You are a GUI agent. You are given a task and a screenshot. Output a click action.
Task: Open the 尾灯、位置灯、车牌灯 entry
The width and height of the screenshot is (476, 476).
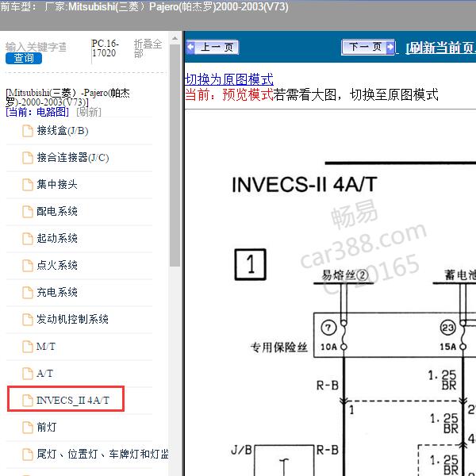tap(102, 454)
